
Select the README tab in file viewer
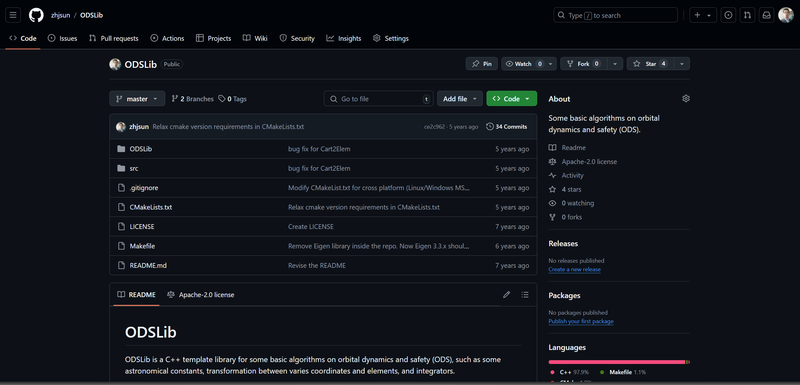[x=136, y=295]
